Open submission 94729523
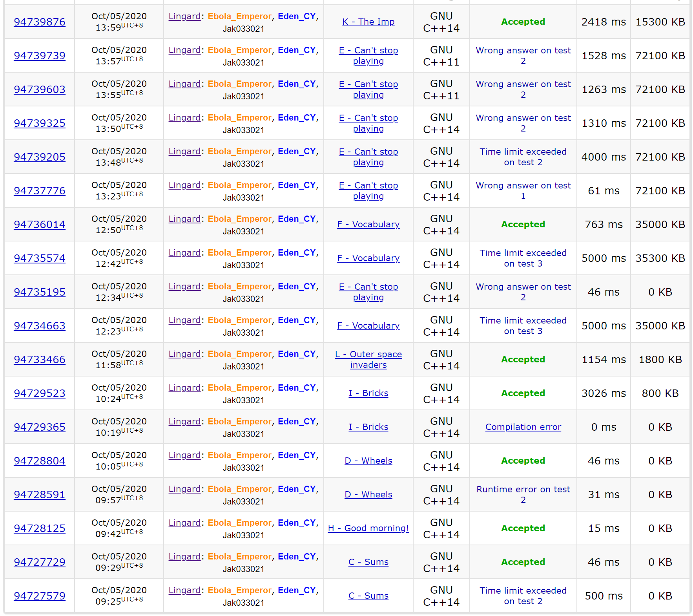693x616 pixels. (x=40, y=393)
